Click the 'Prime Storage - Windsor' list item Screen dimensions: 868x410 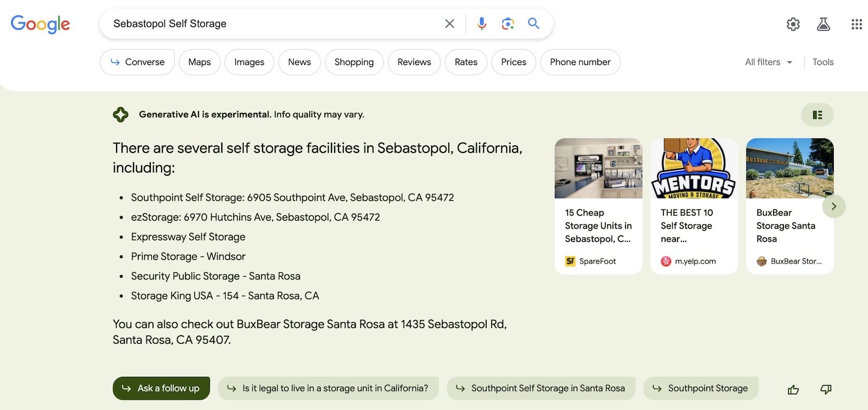[188, 257]
